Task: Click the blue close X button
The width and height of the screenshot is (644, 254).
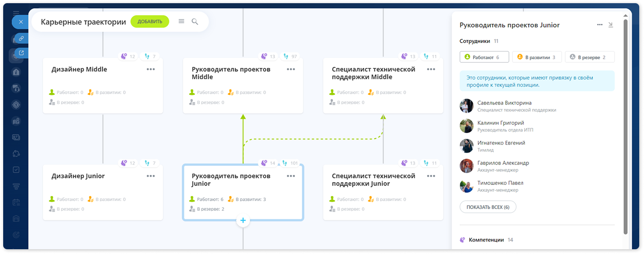Action: coord(21,22)
